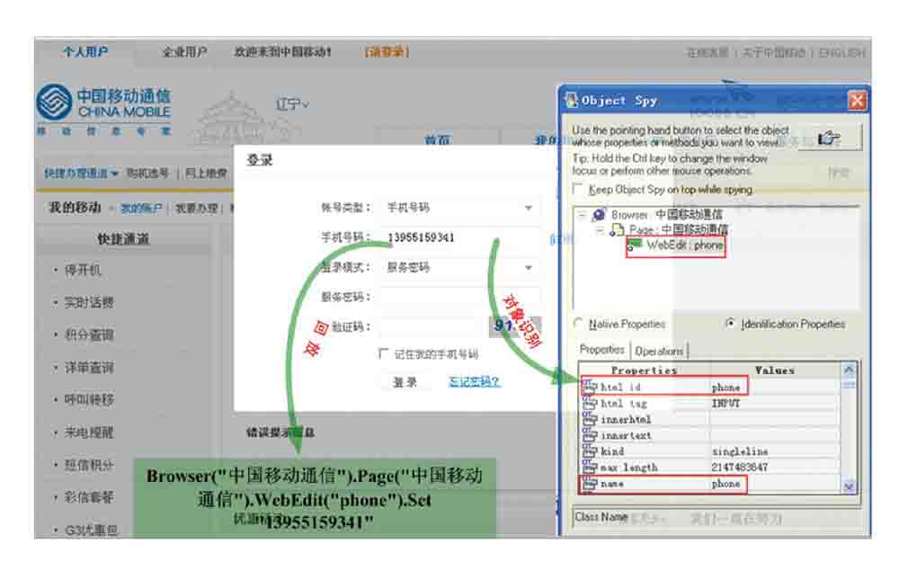The height and width of the screenshot is (588, 899).
Task: Click the properties list scroll down arrow
Action: tap(849, 486)
